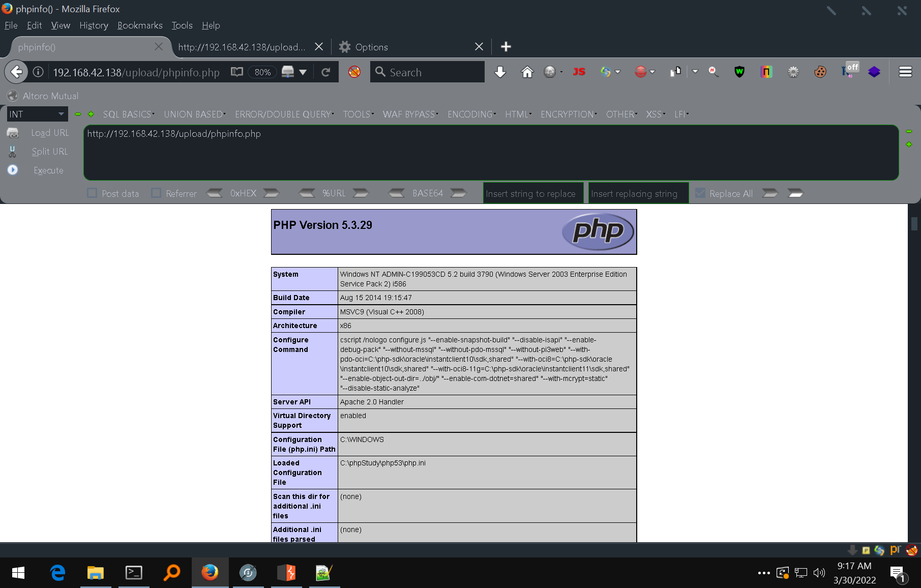Image resolution: width=921 pixels, height=588 pixels.
Task: Expand the UNION BASED menu
Action: pyautogui.click(x=195, y=114)
